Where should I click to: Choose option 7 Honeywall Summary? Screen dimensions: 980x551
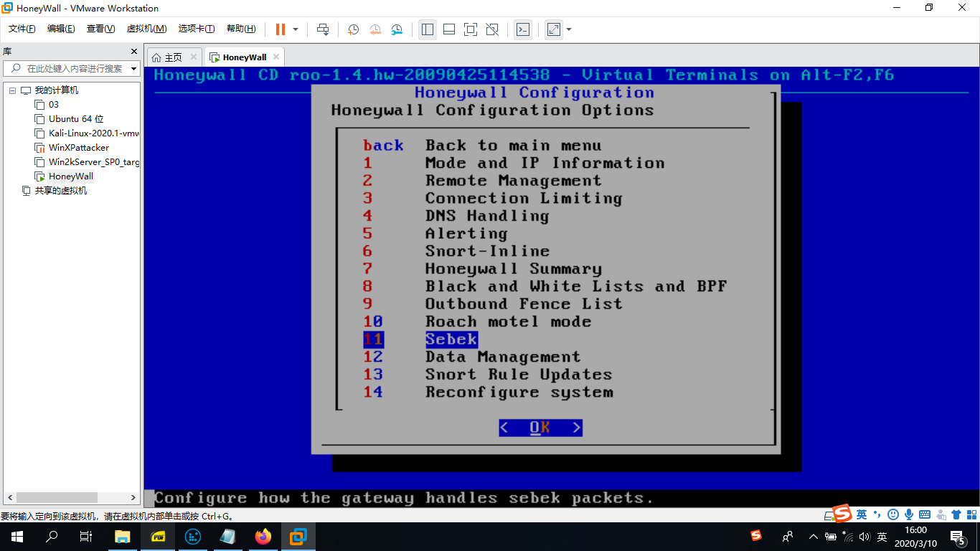[x=482, y=268]
